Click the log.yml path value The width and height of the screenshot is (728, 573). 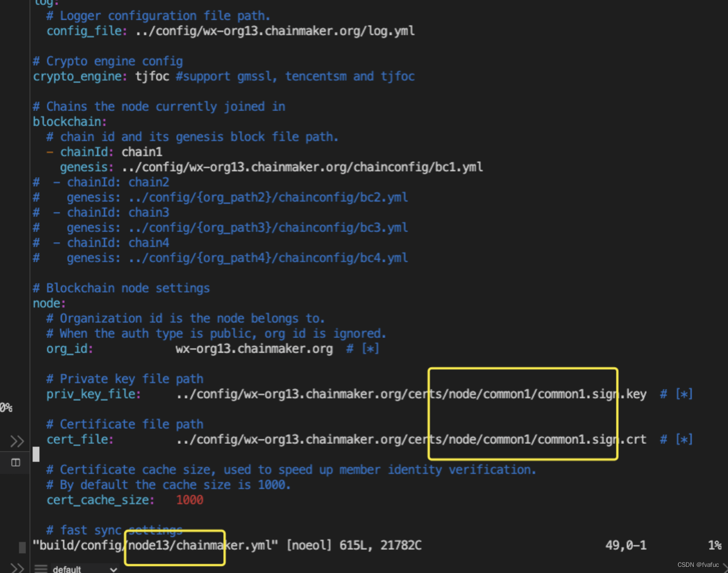pyautogui.click(x=275, y=31)
